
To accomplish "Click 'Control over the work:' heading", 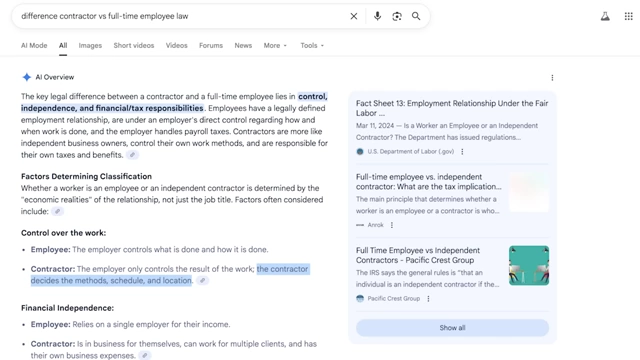I will coord(64,233).
